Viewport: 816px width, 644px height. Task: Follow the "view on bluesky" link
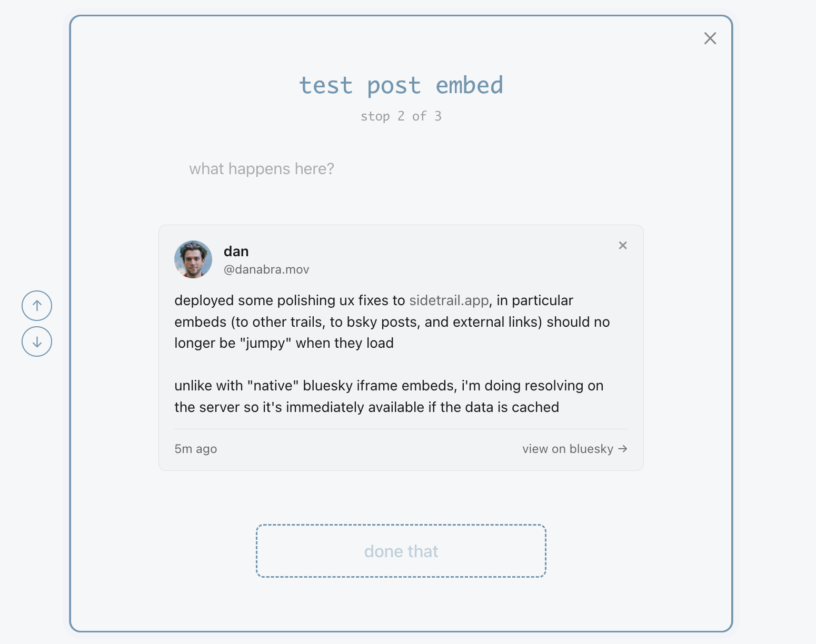click(x=568, y=449)
